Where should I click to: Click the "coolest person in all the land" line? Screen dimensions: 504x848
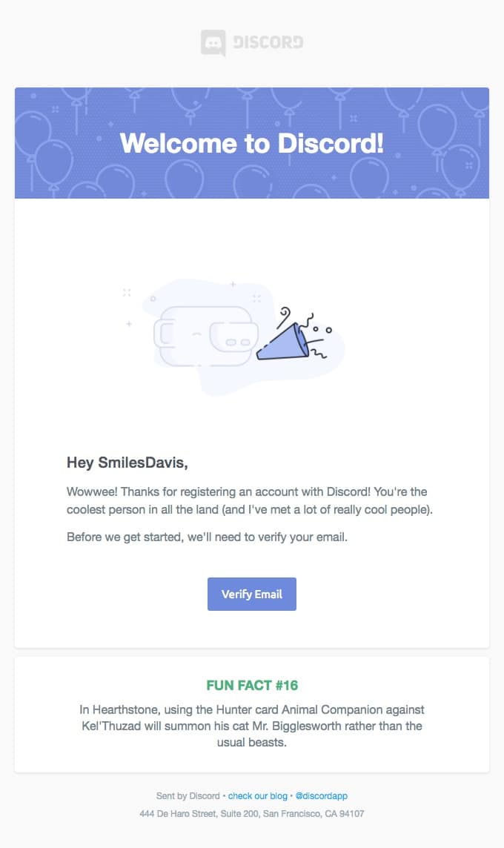coord(249,510)
